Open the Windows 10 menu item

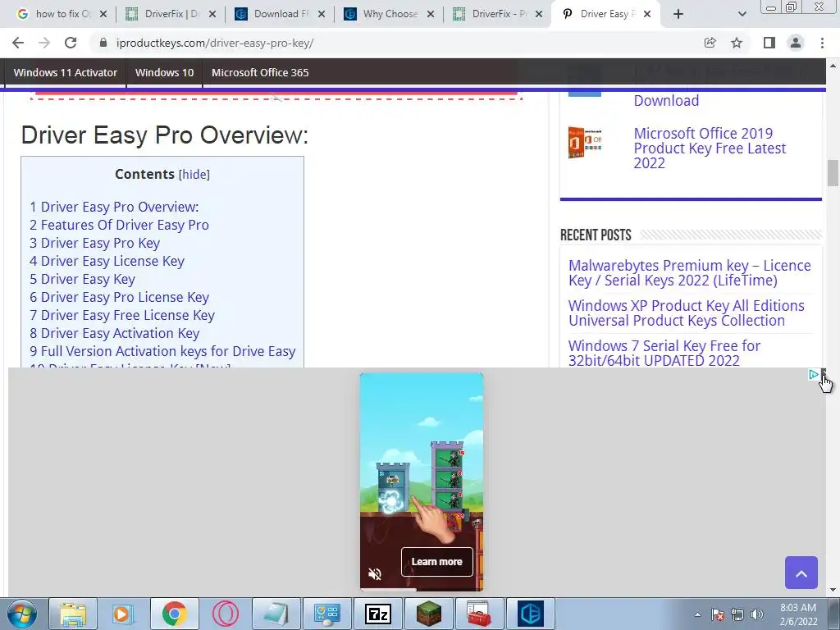point(164,72)
